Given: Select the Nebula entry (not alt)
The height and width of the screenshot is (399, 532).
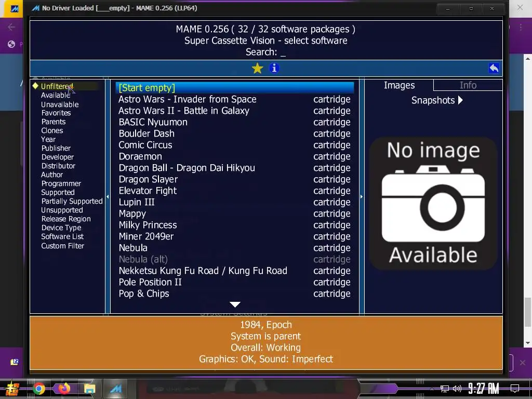Looking at the screenshot, I should point(235,248).
